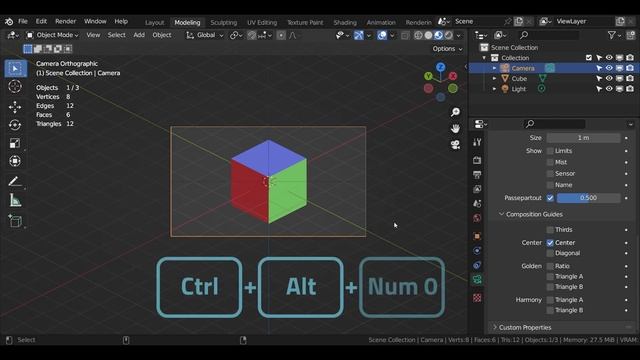
Task: Switch to the UV Editing workspace tab
Action: (262, 22)
